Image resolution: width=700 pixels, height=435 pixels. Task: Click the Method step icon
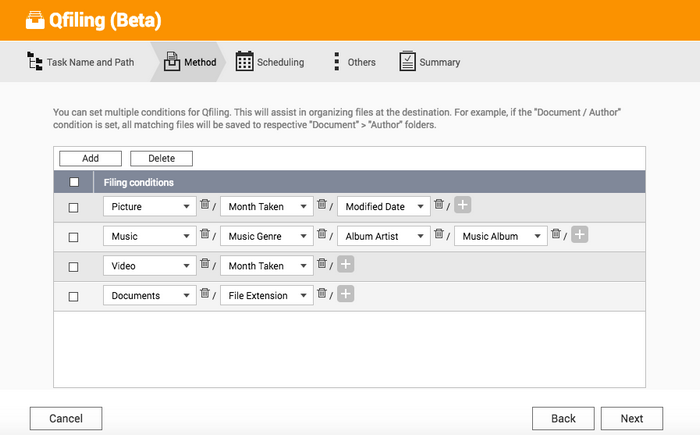[172, 62]
